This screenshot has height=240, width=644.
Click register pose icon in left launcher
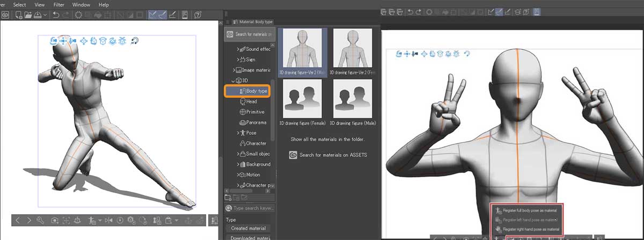(92, 220)
